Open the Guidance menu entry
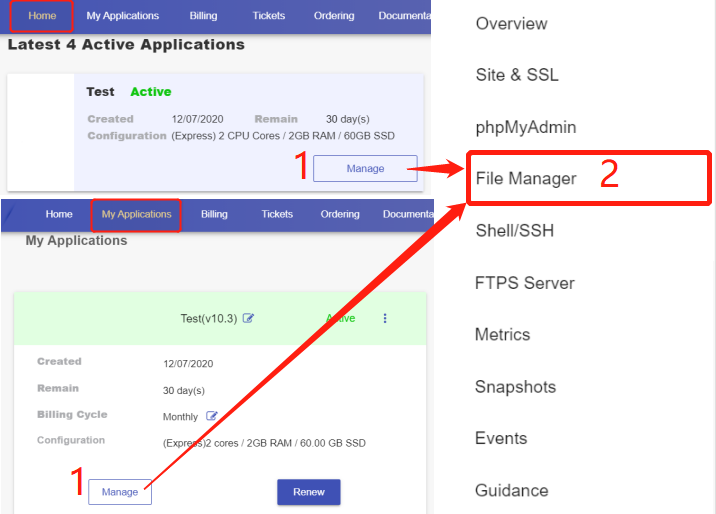The height and width of the screenshot is (514, 716). pyautogui.click(x=511, y=490)
